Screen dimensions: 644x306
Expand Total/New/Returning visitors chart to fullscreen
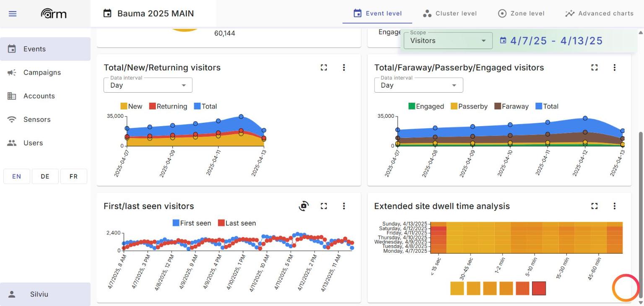coord(324,67)
